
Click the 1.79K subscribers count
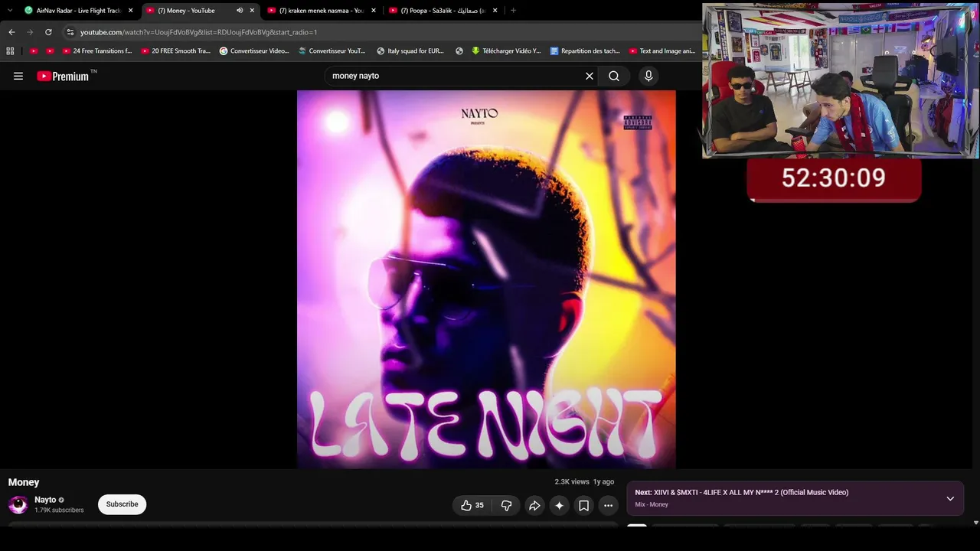(59, 510)
